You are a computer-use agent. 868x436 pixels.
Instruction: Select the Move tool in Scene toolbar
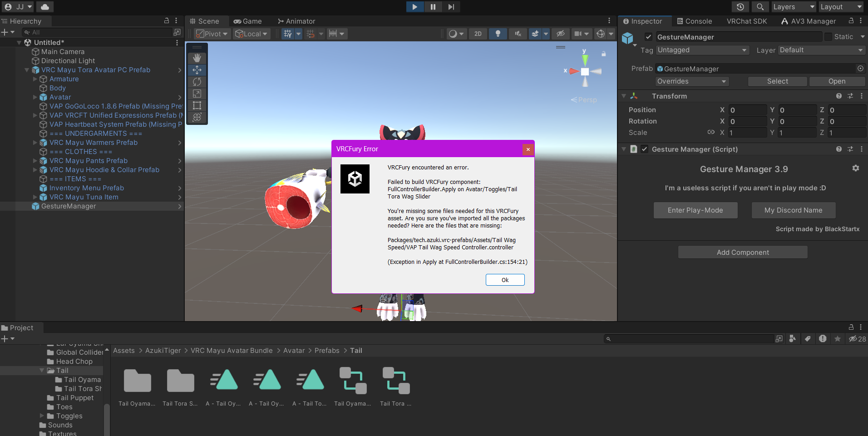197,70
